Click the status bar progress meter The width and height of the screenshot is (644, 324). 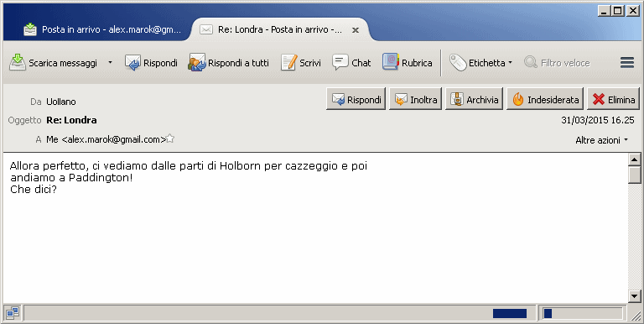click(583, 314)
